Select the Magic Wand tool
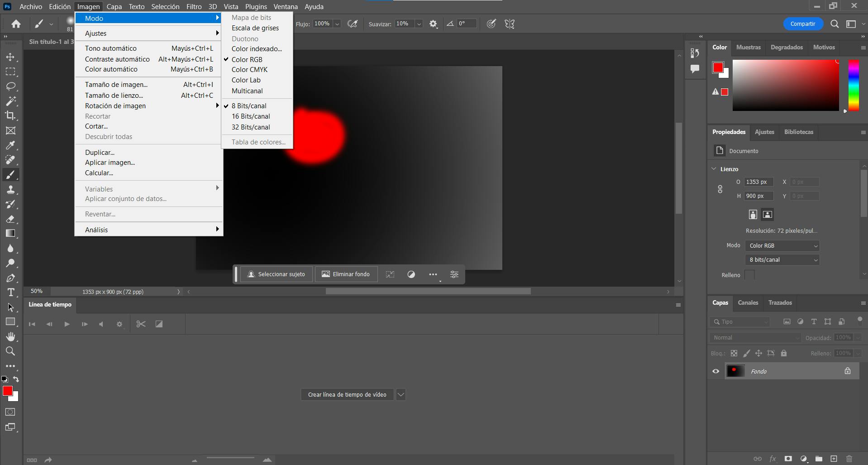 (x=10, y=101)
